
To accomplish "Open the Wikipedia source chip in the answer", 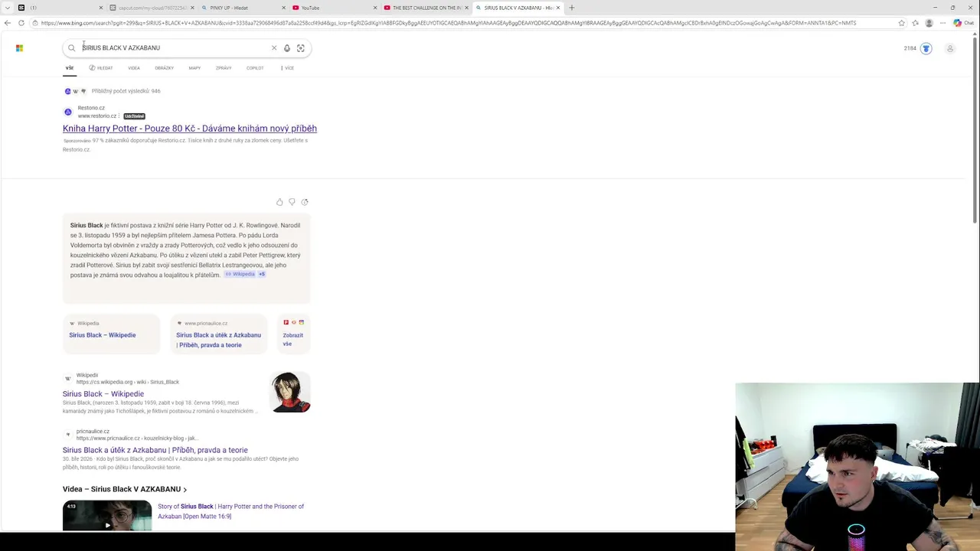I will tap(240, 274).
